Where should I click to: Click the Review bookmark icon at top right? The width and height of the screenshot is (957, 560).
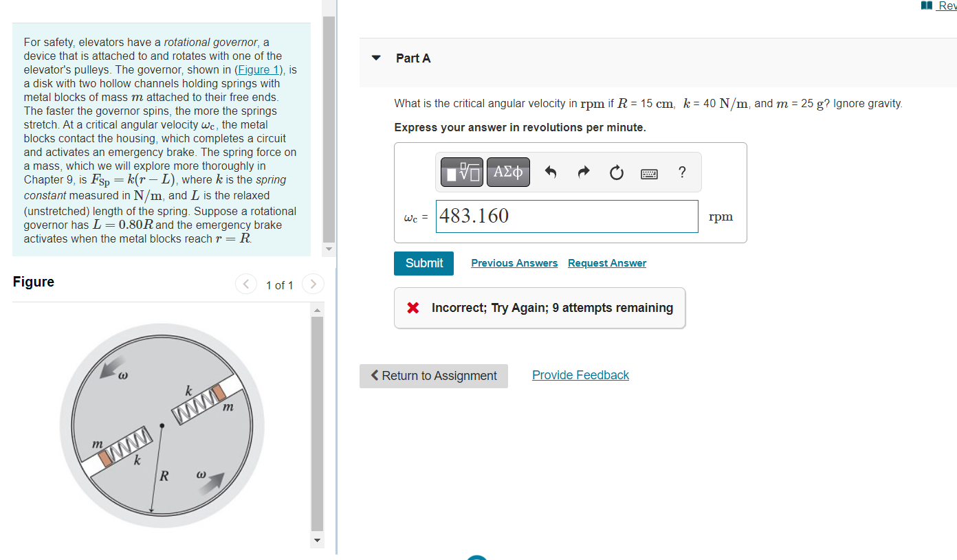[927, 5]
